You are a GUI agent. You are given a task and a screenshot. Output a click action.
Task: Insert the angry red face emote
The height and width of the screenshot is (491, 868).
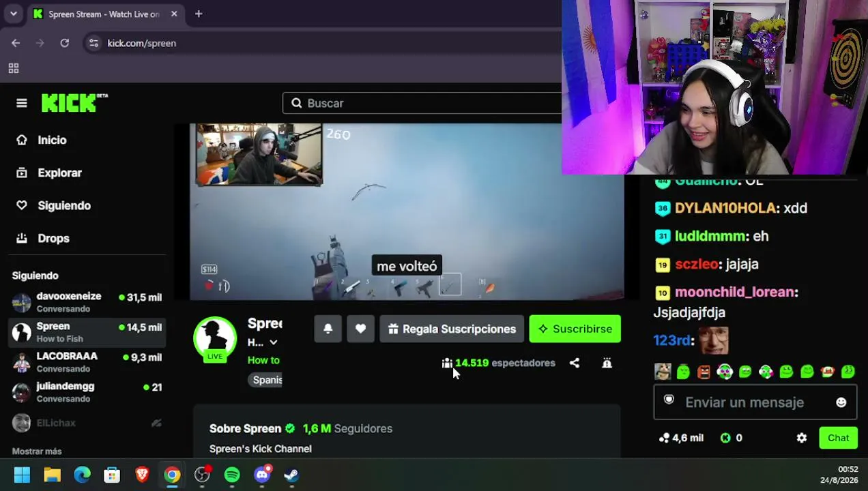pos(704,372)
